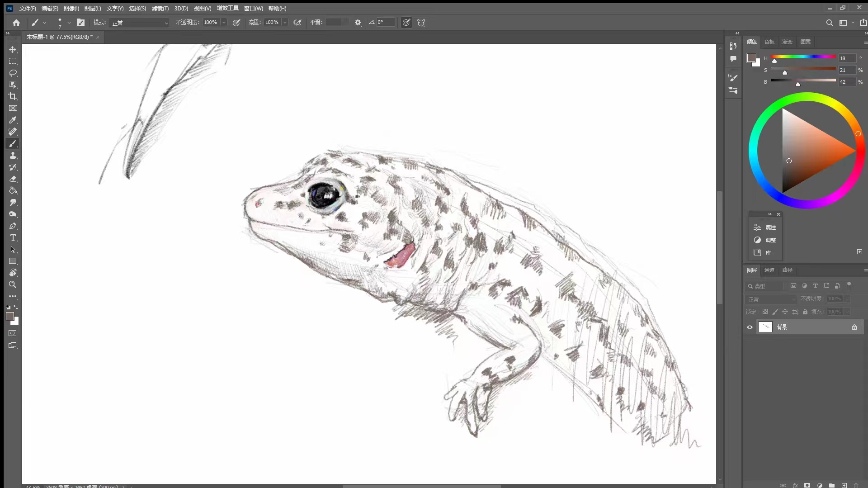Select the Crop tool
Image resolution: width=868 pixels, height=488 pixels.
[13, 96]
